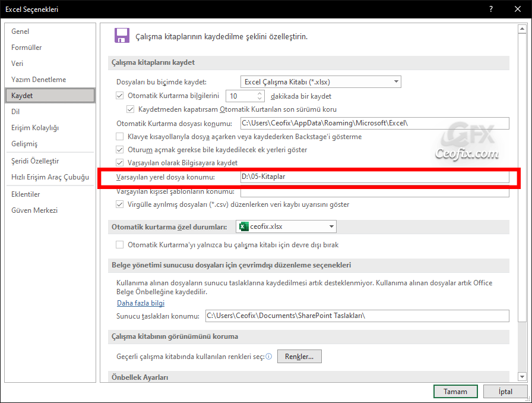Decrease the AutoRecover minutes spinner
Screen dimensions: 532x403
259,99
